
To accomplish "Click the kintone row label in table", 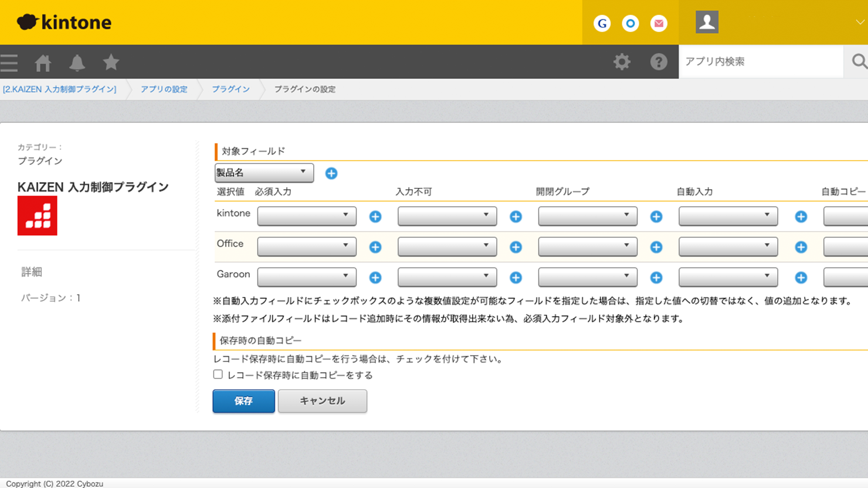I will [x=233, y=213].
